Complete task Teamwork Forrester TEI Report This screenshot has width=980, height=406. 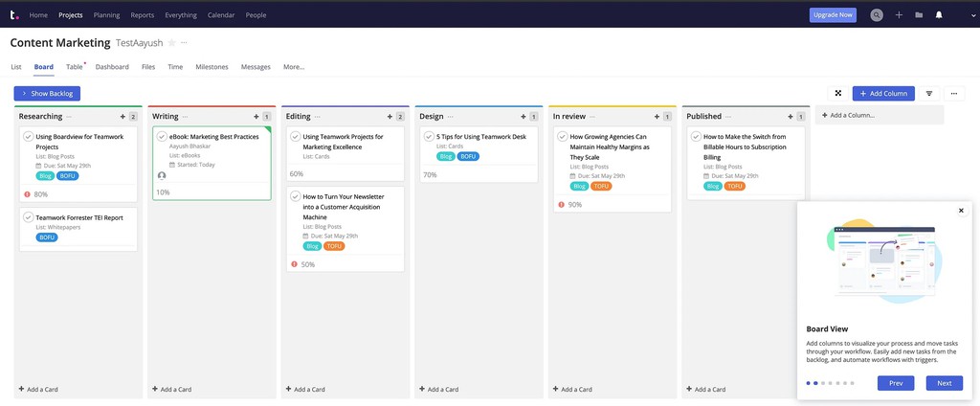click(x=28, y=217)
